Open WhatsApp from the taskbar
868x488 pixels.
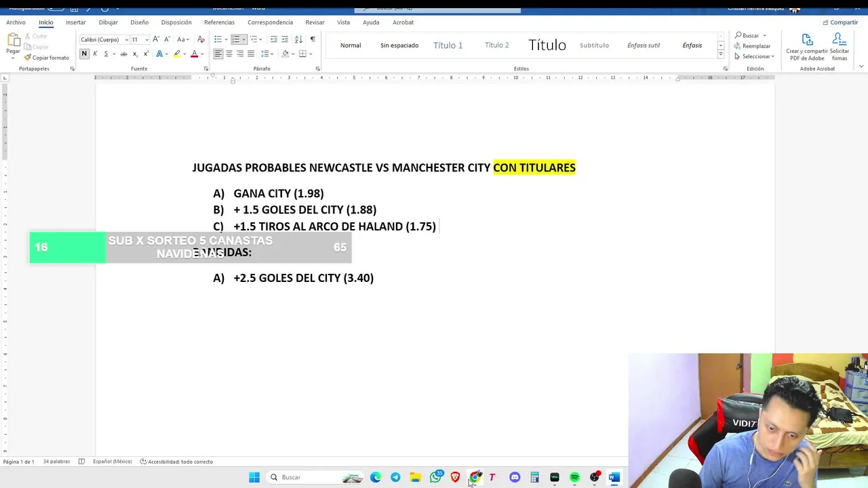436,477
